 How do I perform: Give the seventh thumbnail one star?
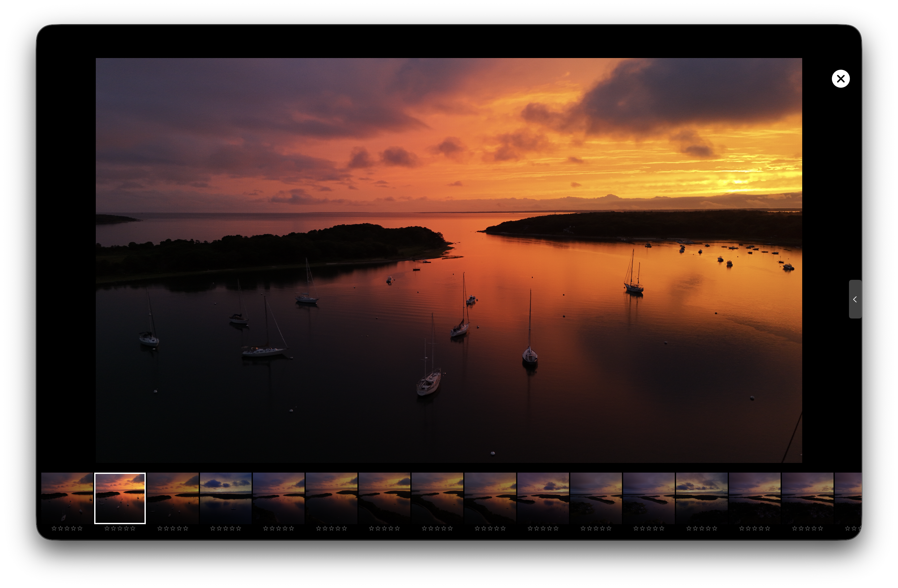(x=371, y=528)
